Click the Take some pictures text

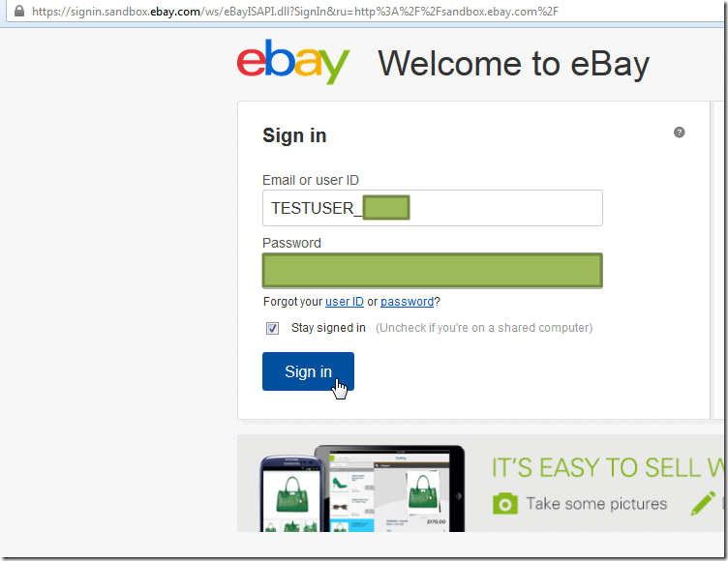click(596, 504)
